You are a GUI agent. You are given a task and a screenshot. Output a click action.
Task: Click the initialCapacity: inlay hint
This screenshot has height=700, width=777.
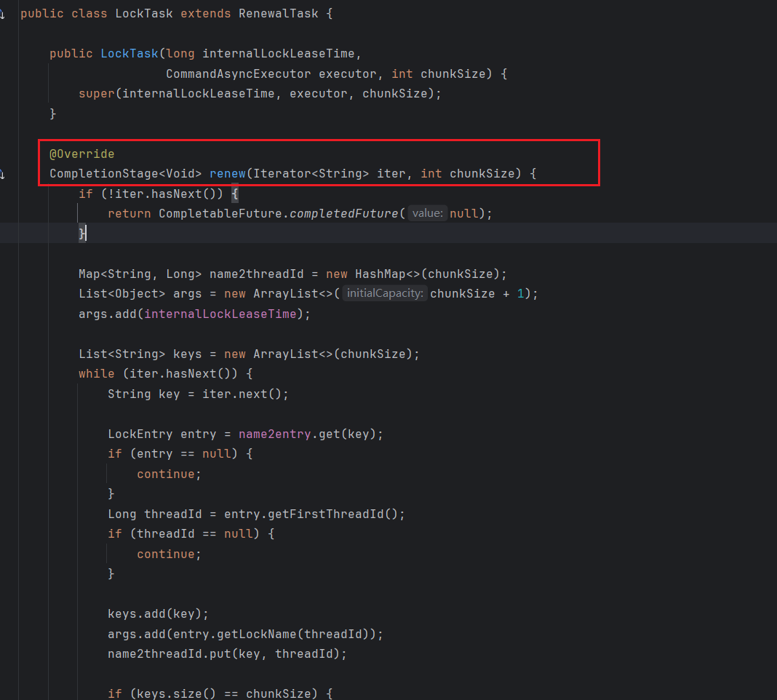385,293
